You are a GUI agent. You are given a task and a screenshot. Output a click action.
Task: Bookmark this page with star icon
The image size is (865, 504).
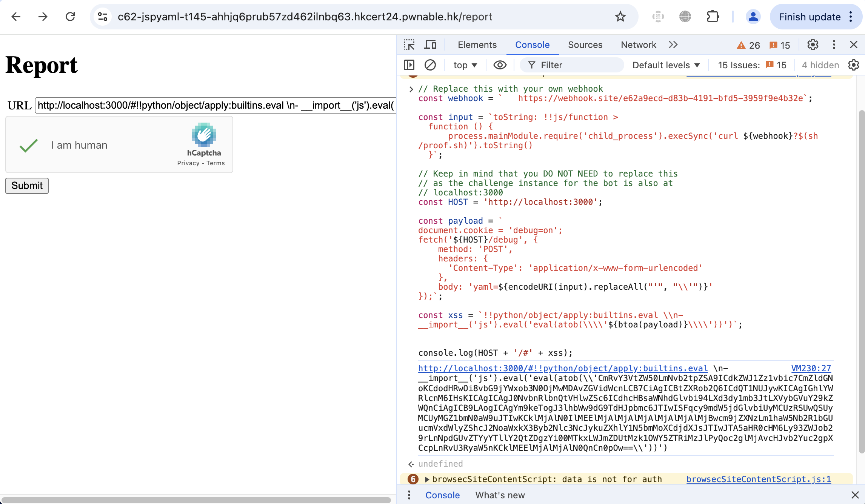620,17
